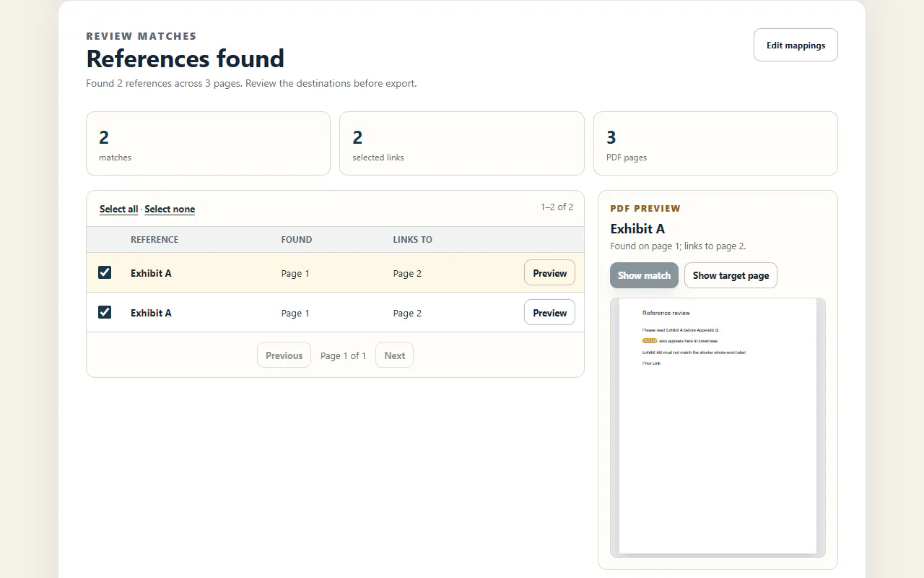Click 'Reference review' title in the PDF page
This screenshot has width=924, height=578.
coord(666,313)
